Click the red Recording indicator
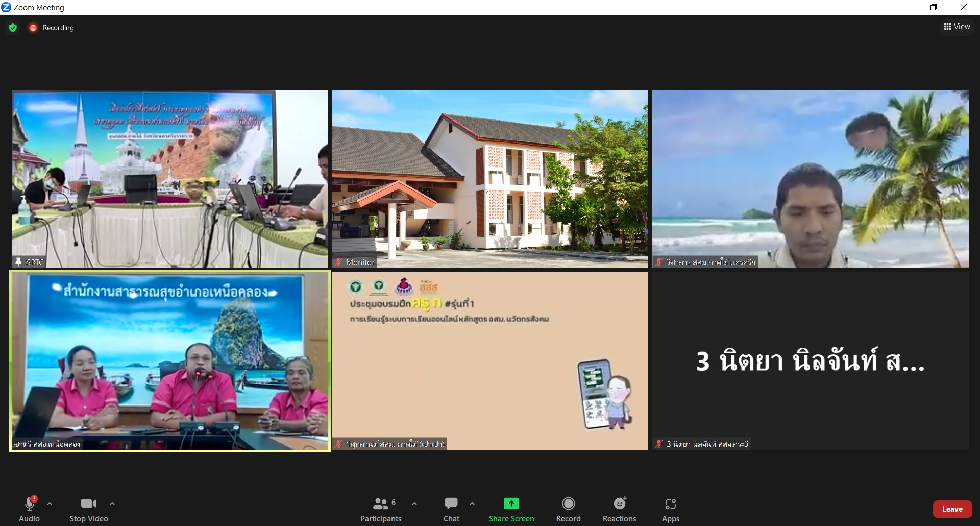The height and width of the screenshot is (526, 980). pyautogui.click(x=33, y=28)
